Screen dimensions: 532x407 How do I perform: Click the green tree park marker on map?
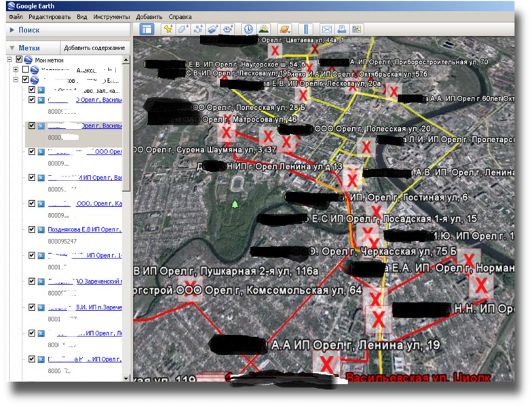[235, 204]
